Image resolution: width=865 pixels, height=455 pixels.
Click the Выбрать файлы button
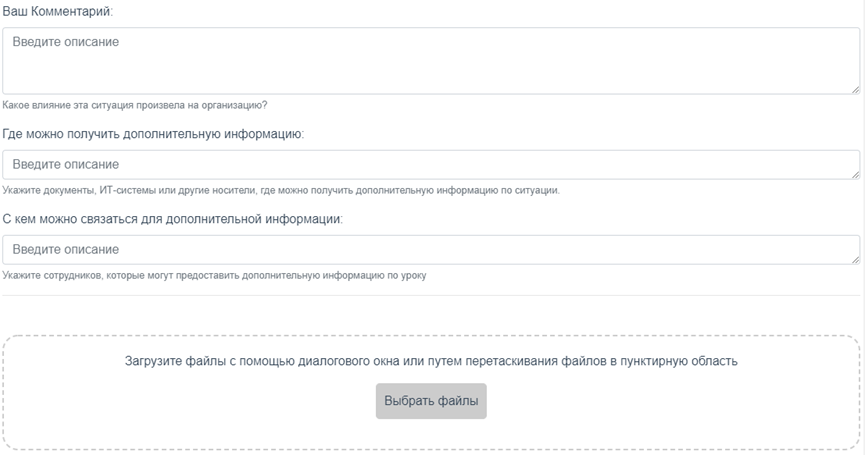pyautogui.click(x=431, y=401)
